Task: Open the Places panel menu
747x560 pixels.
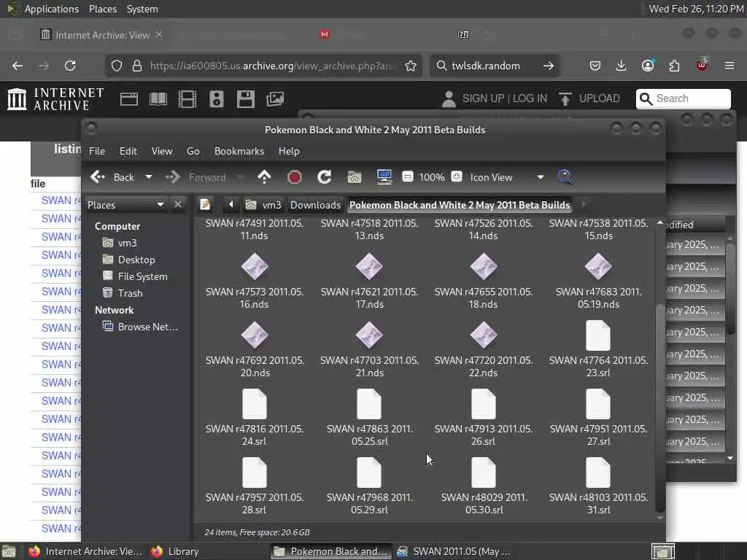Action: 102,9
